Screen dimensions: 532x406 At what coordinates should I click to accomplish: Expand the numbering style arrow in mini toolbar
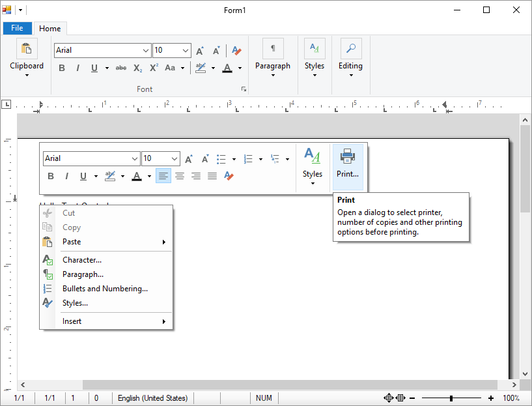coord(260,159)
